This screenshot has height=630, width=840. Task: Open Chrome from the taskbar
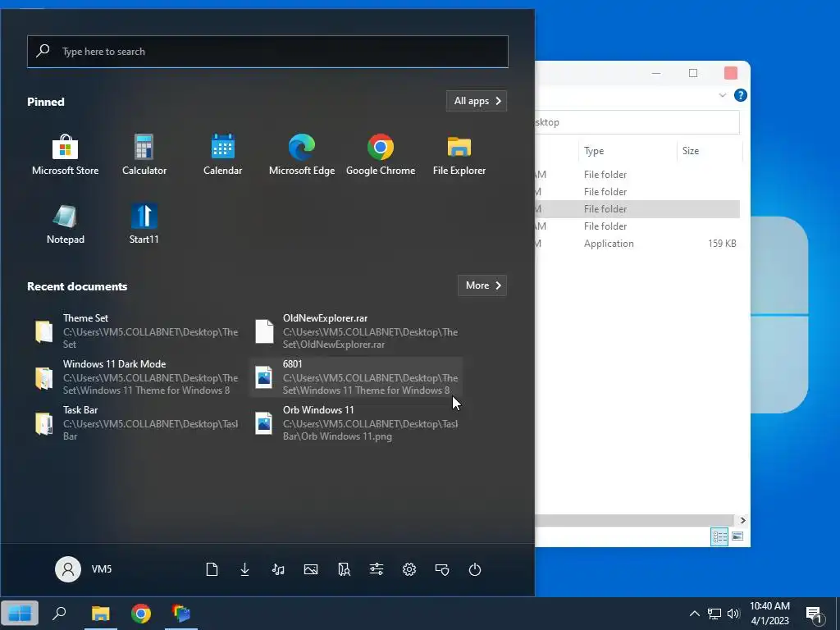coord(141,614)
